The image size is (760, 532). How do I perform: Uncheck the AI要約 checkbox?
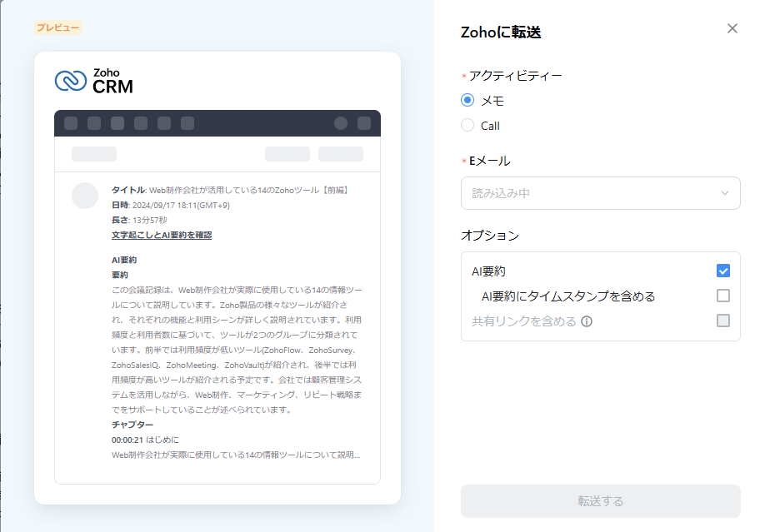click(x=722, y=271)
